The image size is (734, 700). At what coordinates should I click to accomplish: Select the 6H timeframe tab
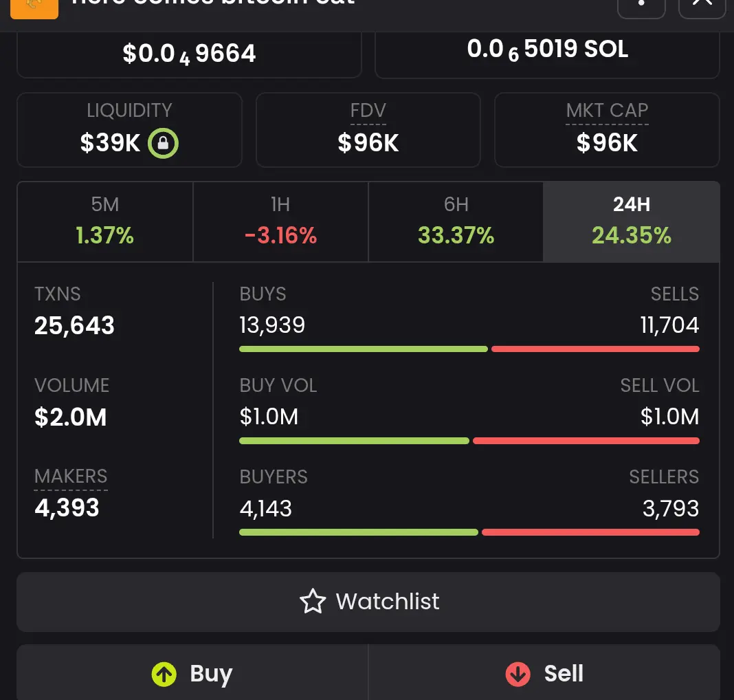click(x=456, y=221)
